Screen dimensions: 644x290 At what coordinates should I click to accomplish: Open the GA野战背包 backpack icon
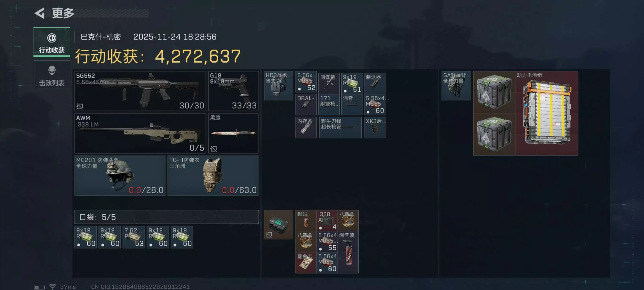456,86
